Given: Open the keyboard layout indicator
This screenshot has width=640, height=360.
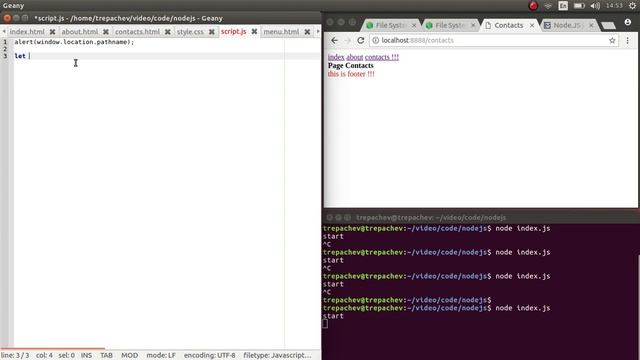Looking at the screenshot, I should click(x=563, y=6).
